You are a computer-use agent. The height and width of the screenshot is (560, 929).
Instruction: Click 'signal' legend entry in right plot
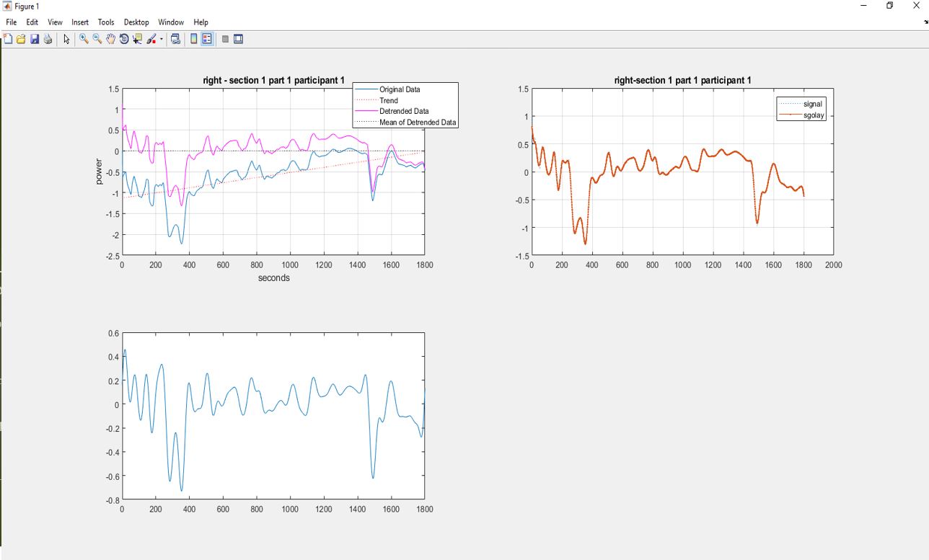(813, 104)
